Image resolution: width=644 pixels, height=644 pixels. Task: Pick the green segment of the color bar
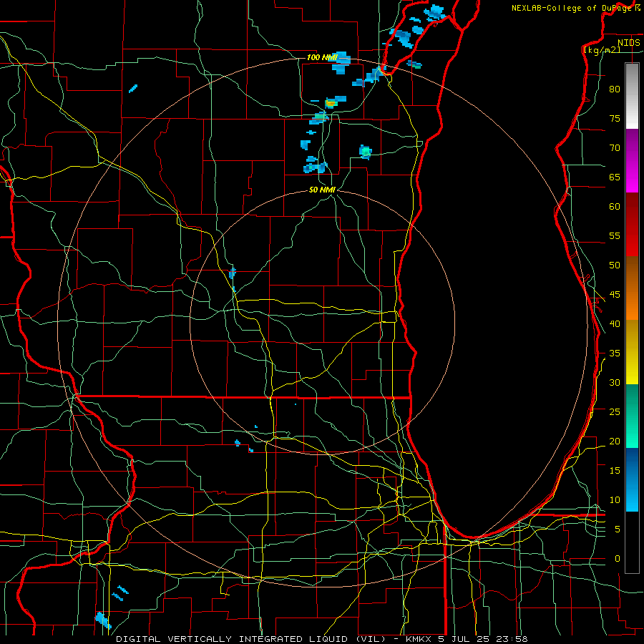click(632, 416)
